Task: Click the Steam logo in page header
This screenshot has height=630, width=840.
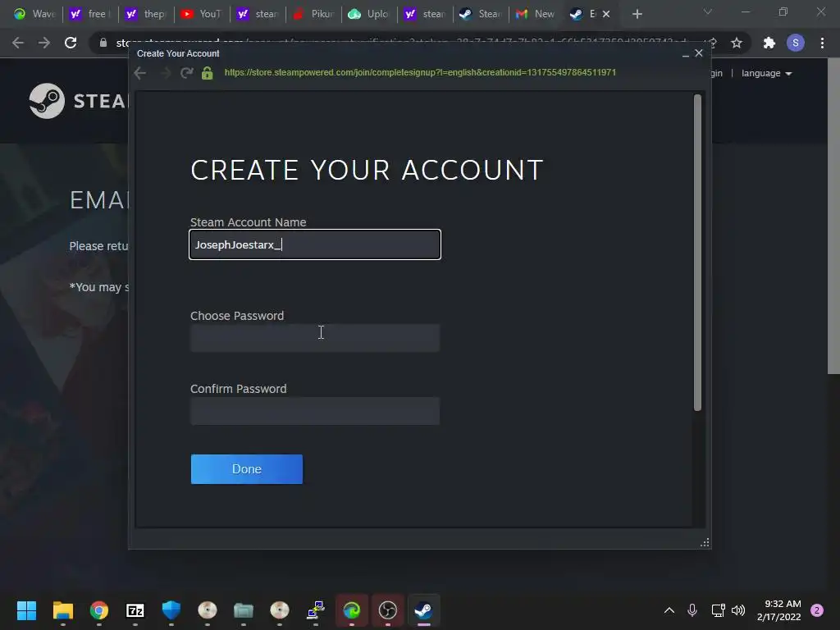Action: pos(78,101)
